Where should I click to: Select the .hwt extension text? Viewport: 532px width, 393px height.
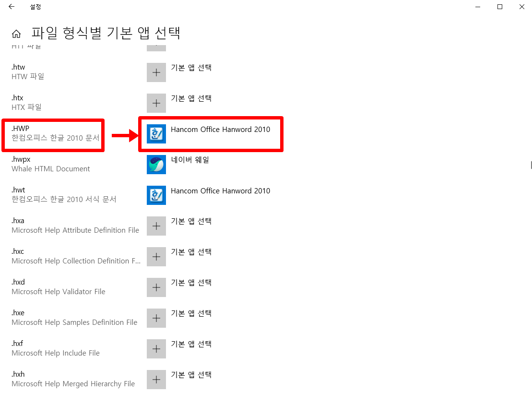pos(18,190)
